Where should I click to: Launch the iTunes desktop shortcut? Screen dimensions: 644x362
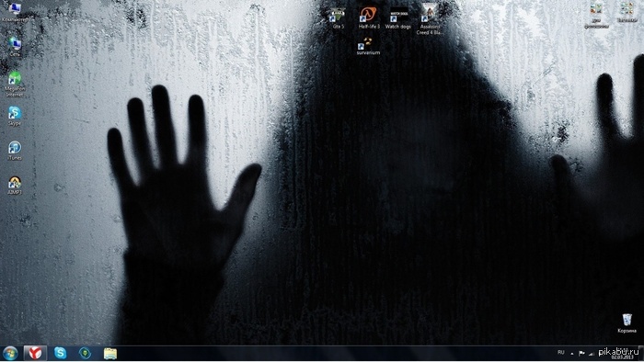(15, 151)
